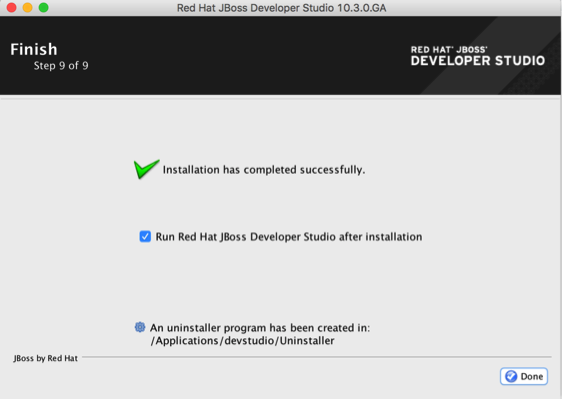This screenshot has height=400, width=562.
Task: Close the installer window with red button
Action: point(11,8)
